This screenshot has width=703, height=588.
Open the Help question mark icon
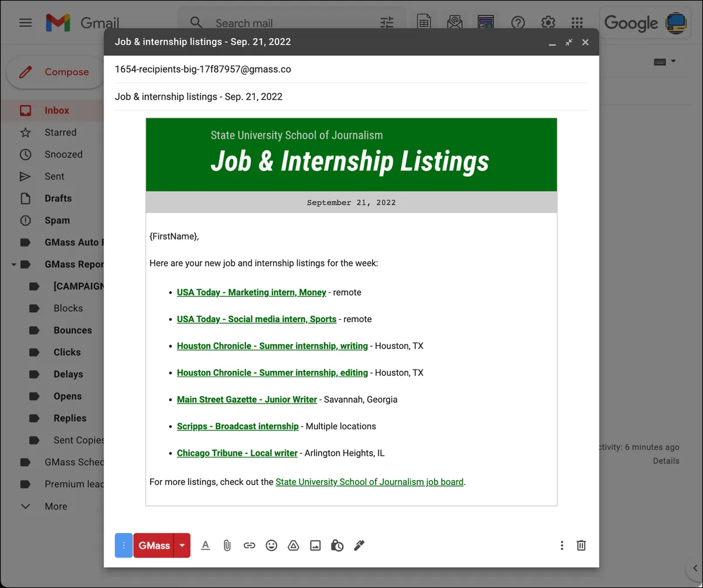pyautogui.click(x=518, y=23)
